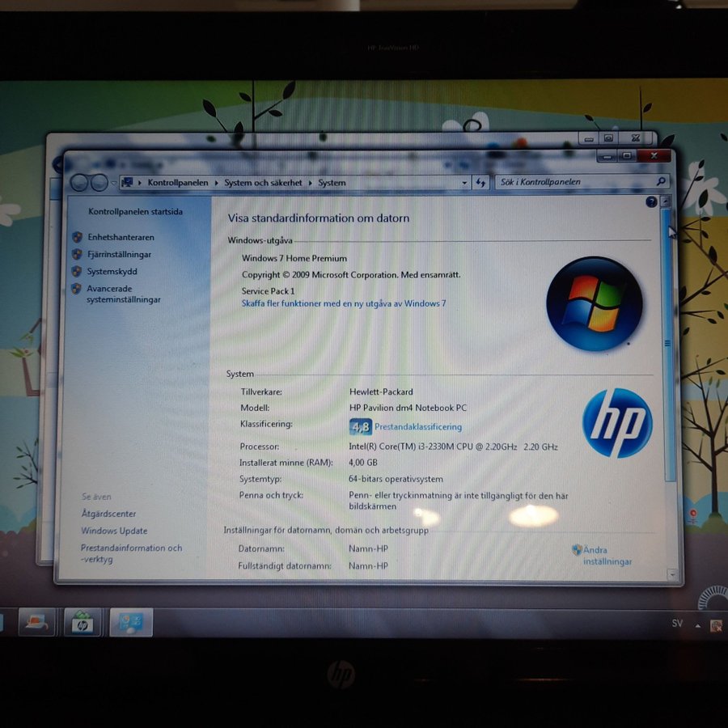Screen dimensions: 728x728
Task: Open Windows Update link
Action: [x=114, y=531]
